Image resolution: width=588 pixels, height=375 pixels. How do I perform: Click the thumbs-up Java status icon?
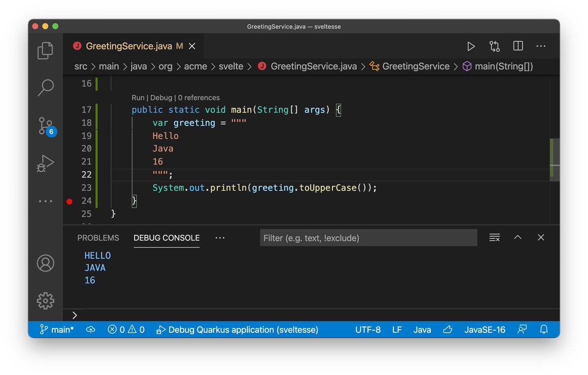point(447,329)
